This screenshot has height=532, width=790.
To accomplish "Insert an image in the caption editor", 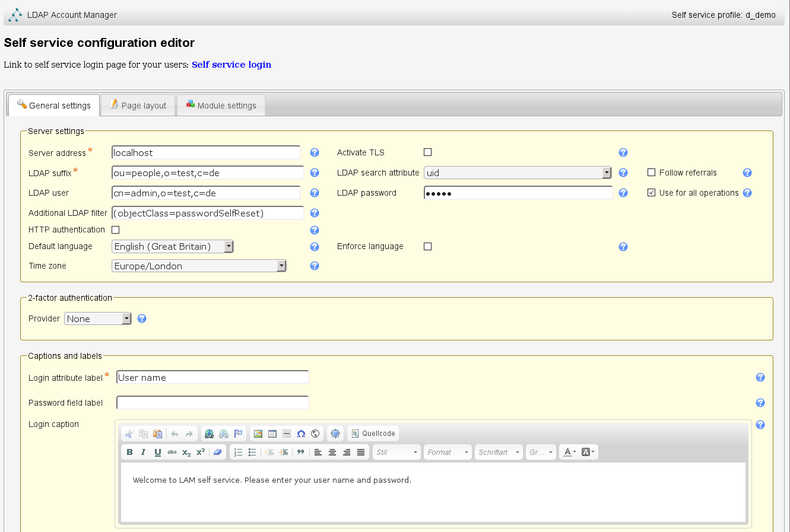I will point(258,434).
